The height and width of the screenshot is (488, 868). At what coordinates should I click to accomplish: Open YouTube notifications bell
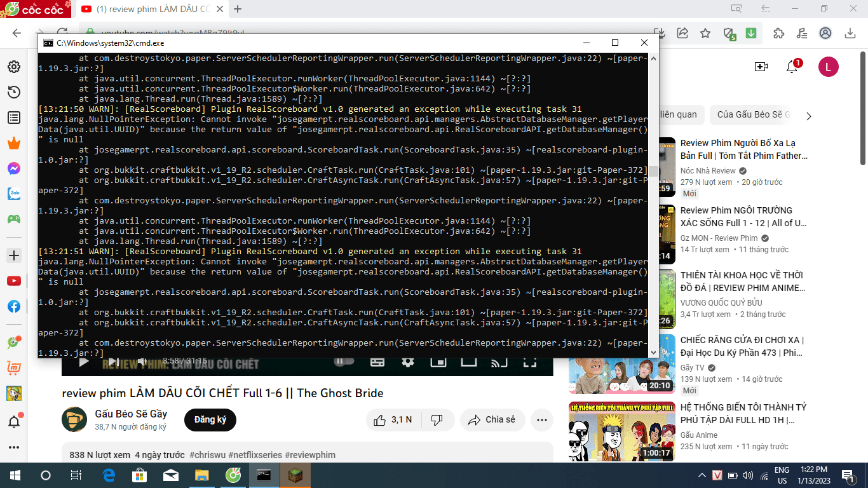pos(792,67)
